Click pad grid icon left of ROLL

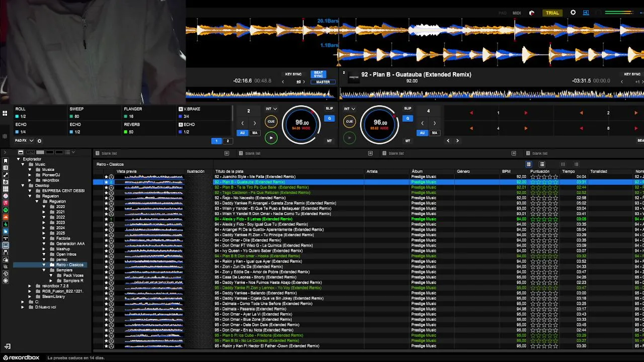coord(5,113)
